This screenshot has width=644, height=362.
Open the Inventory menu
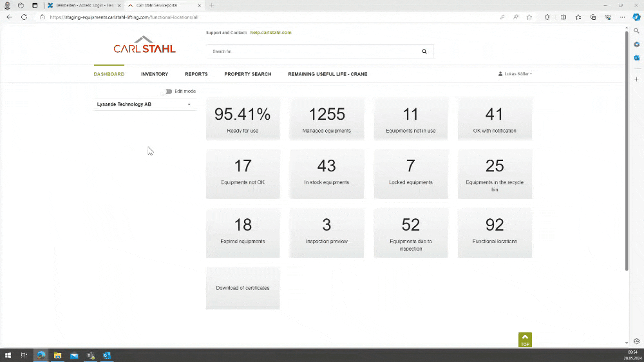[155, 74]
